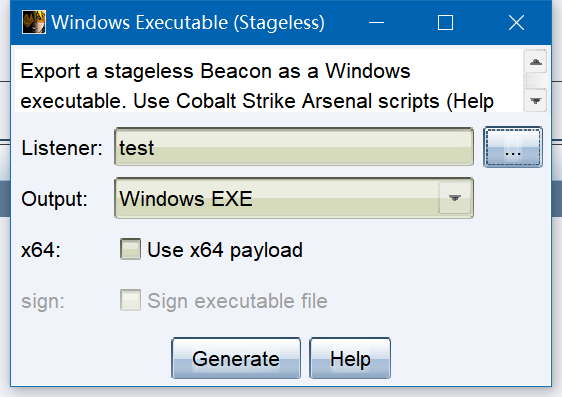Enable the Use x64 payload checkbox

coord(130,249)
